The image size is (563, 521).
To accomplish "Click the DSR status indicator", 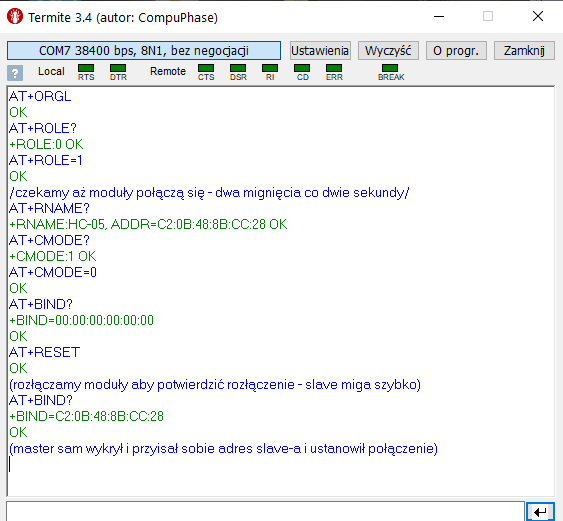I will [238, 68].
